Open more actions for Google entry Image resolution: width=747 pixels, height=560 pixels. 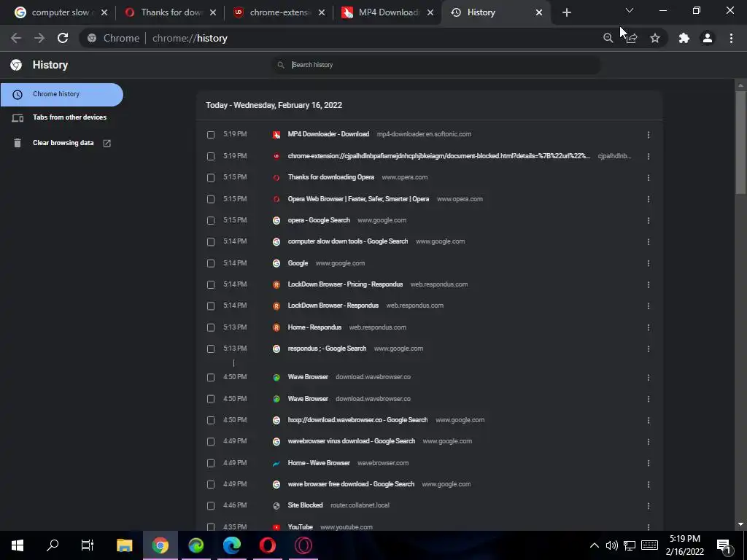pyautogui.click(x=649, y=263)
